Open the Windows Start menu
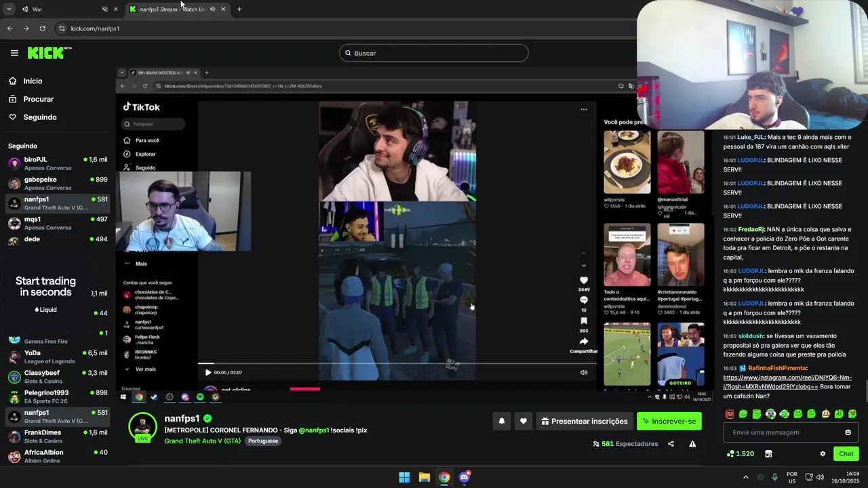 click(404, 477)
